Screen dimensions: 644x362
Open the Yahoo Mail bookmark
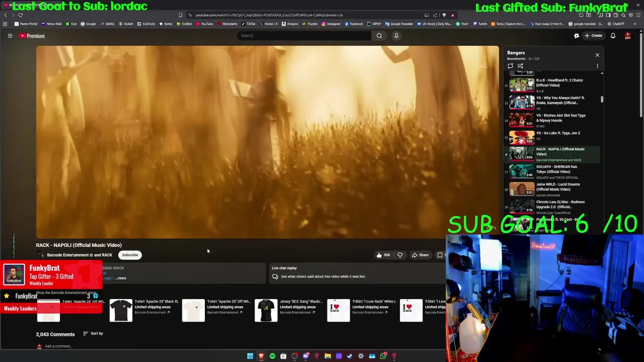pos(52,24)
